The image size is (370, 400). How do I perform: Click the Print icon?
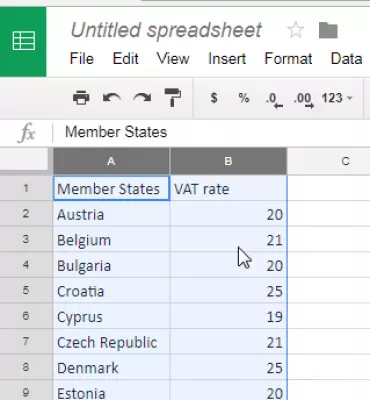pyautogui.click(x=81, y=98)
